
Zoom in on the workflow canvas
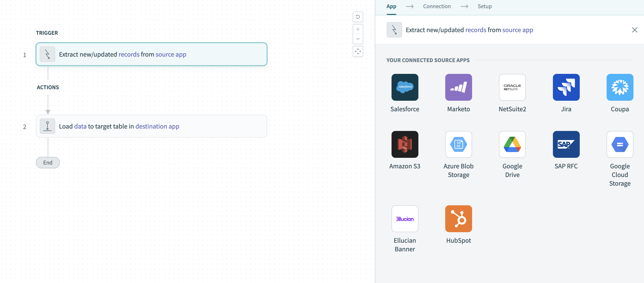358,29
